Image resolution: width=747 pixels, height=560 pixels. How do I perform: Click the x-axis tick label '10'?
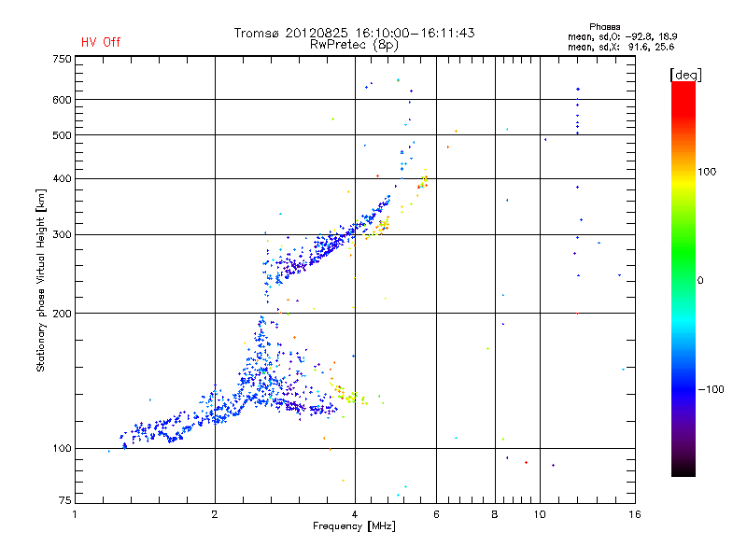[540, 514]
